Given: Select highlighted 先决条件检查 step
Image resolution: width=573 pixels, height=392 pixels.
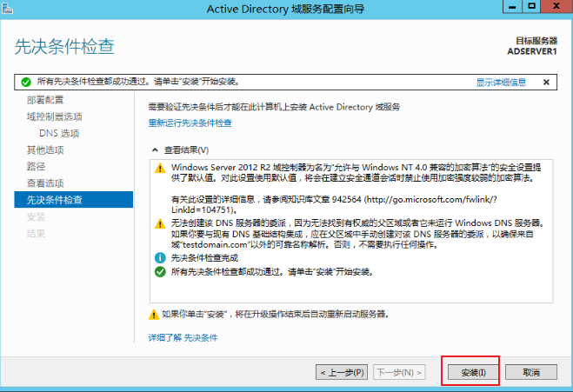Looking at the screenshot, I should coord(73,199).
